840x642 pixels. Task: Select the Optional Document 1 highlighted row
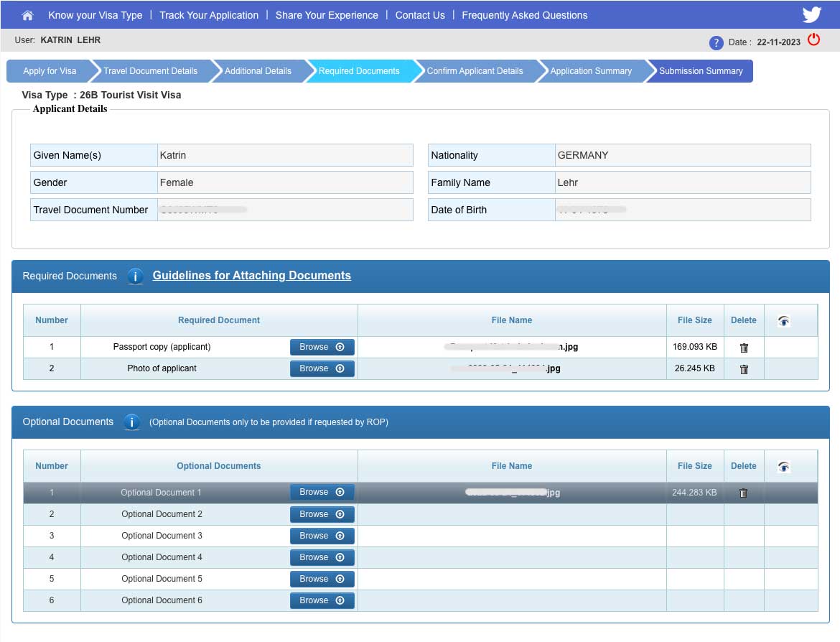point(161,493)
